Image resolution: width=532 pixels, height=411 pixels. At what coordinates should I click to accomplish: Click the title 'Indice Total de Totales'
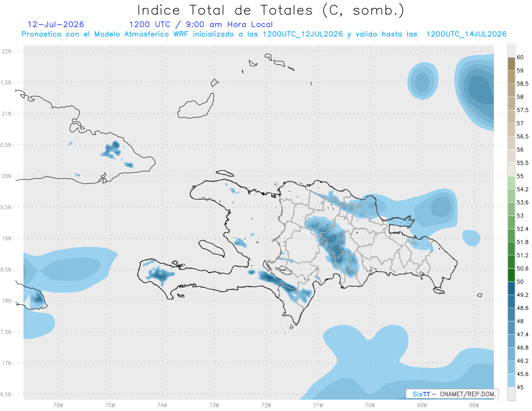click(x=224, y=10)
